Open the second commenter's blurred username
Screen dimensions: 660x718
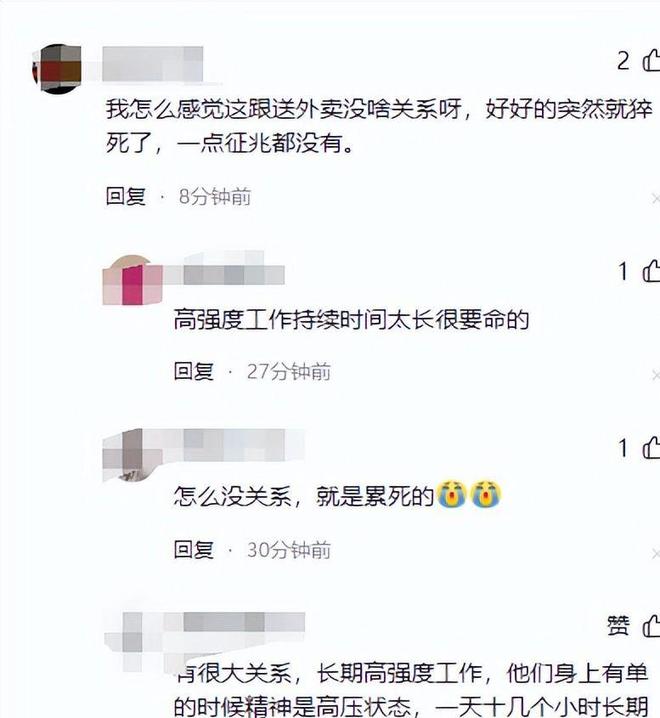[224, 273]
